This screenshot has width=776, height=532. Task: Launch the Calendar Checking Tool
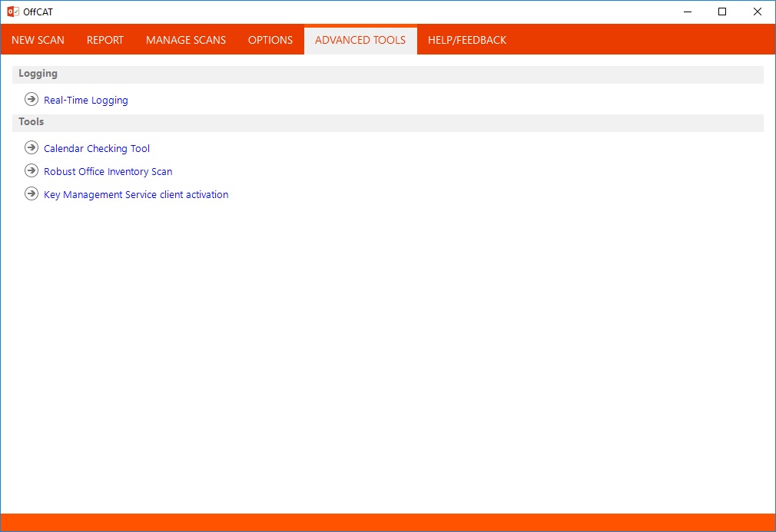pos(96,148)
